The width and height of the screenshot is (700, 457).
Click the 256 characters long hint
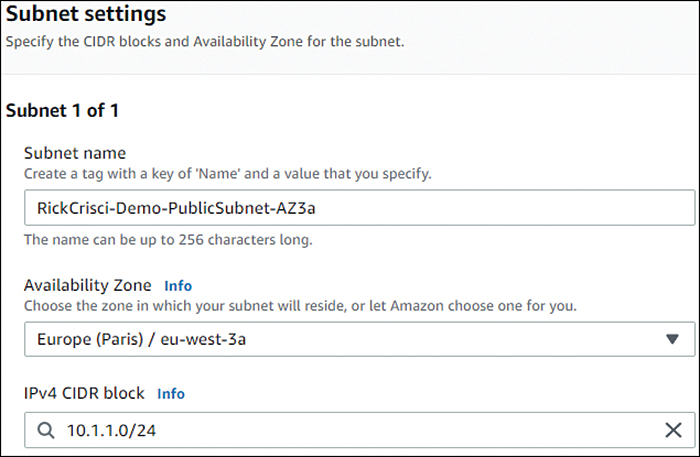[168, 240]
